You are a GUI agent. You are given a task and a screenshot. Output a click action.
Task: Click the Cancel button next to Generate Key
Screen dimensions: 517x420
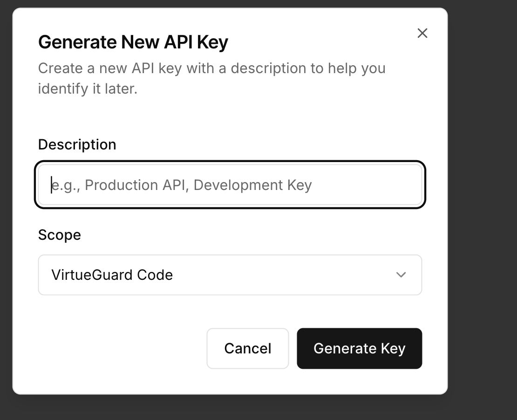point(247,348)
